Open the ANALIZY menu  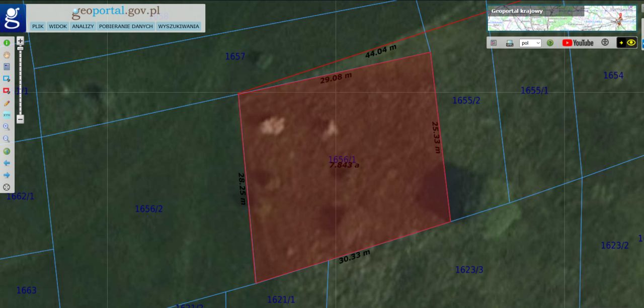[83, 26]
